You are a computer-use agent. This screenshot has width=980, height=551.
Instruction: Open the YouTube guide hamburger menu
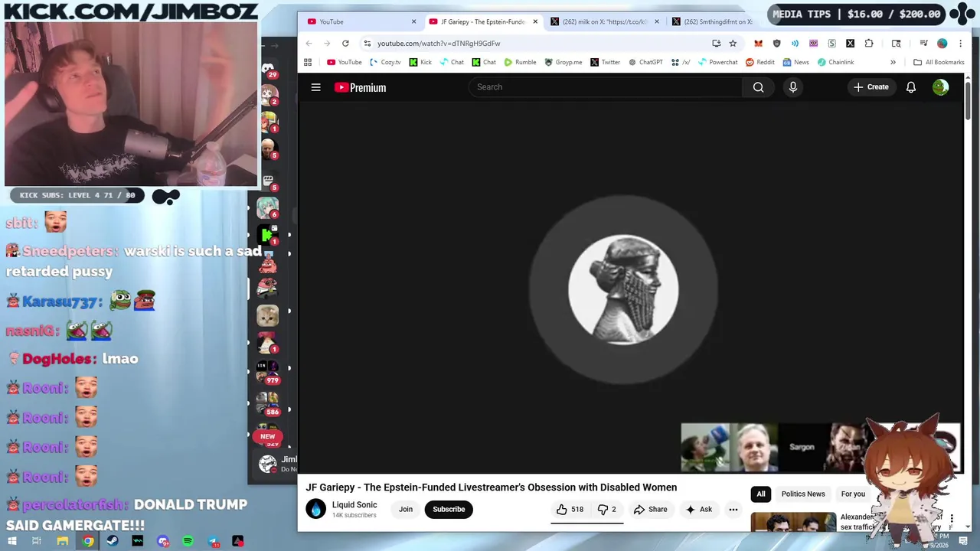(x=315, y=87)
